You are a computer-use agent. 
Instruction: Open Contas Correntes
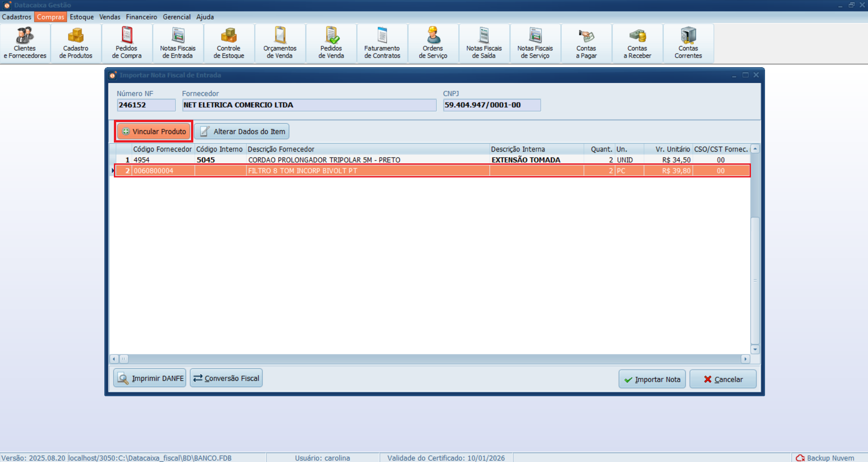[688, 43]
